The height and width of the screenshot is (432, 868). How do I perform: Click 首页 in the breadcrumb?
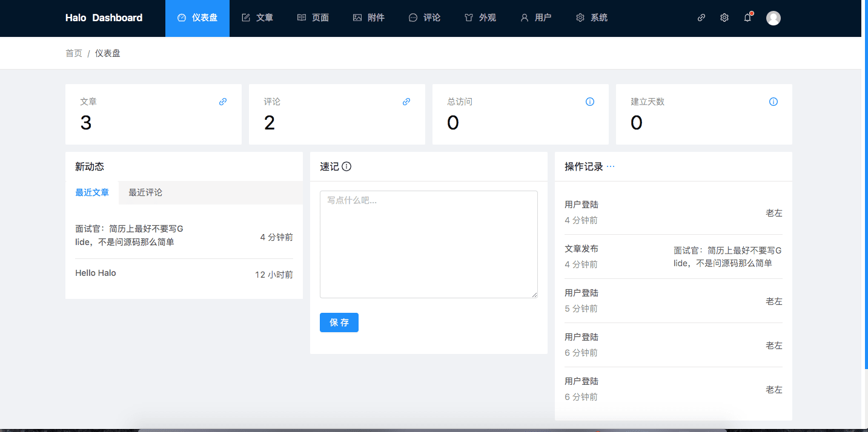pos(74,53)
